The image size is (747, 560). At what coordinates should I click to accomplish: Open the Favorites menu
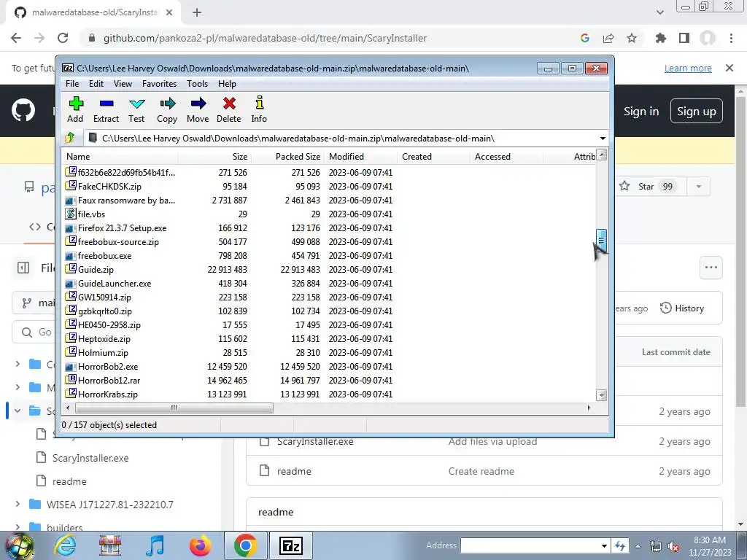[160, 84]
